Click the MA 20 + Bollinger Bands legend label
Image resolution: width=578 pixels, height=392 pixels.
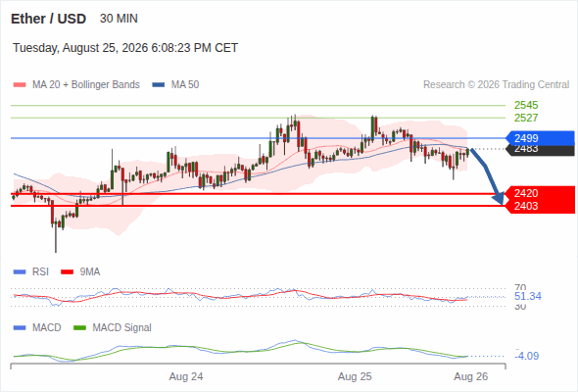click(86, 85)
